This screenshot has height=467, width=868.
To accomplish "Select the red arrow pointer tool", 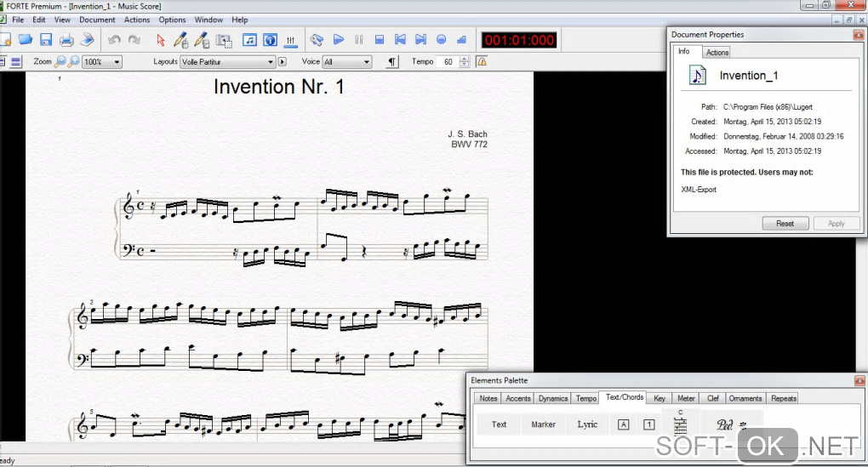I will click(x=160, y=39).
